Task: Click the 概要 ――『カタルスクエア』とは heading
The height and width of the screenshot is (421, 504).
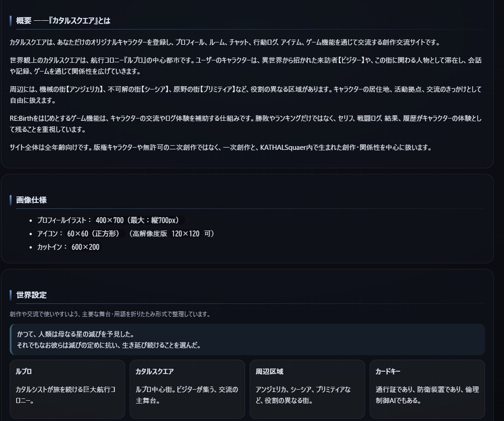Action: pyautogui.click(x=63, y=21)
